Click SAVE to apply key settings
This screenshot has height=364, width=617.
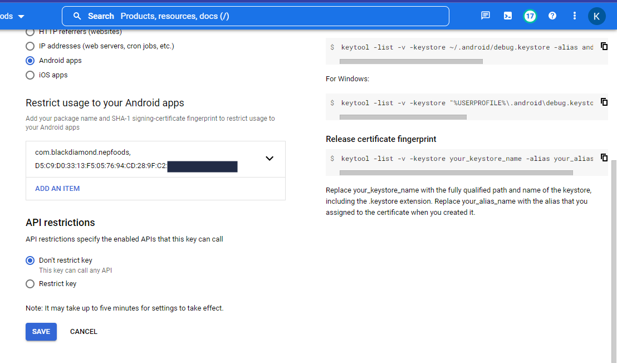(41, 331)
